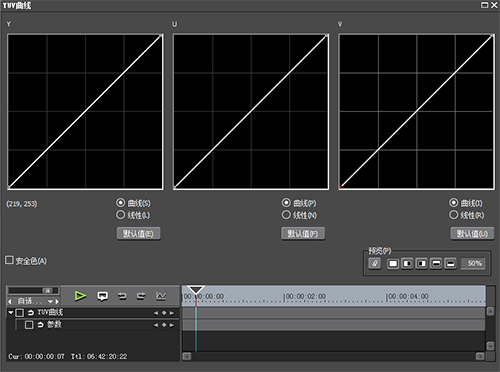The height and width of the screenshot is (372, 500).
Task: Click the redo arrow in the keyframe toolbar
Action: click(141, 296)
